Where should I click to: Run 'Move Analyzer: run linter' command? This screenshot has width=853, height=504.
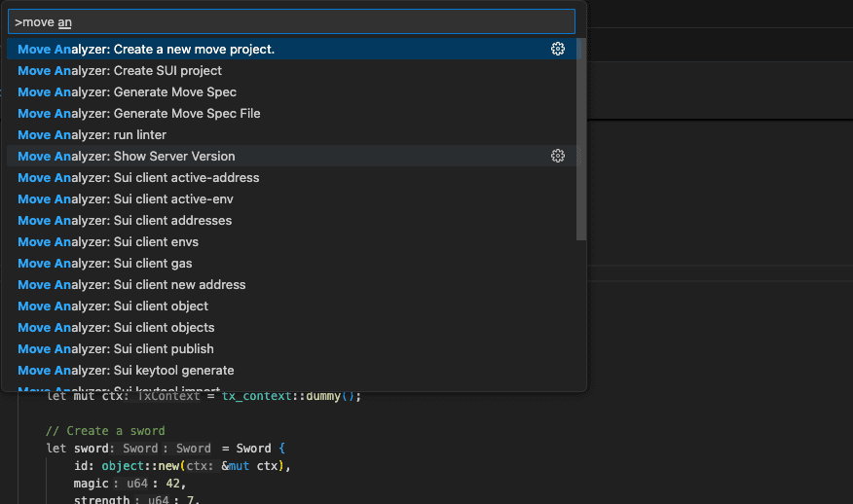pyautogui.click(x=291, y=135)
